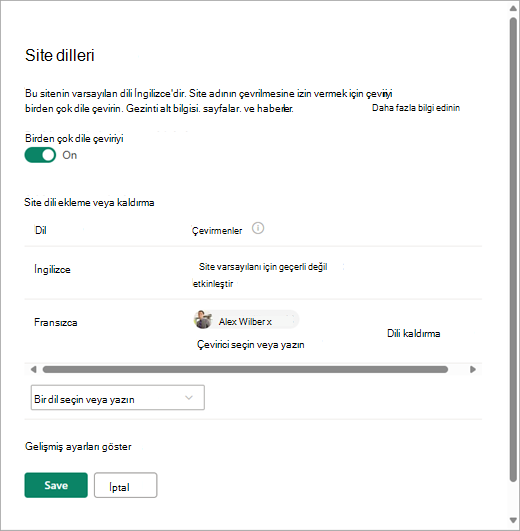Click 'Dili kaldırma' for Fransızca
Screen dimensions: 520x531
(x=413, y=334)
